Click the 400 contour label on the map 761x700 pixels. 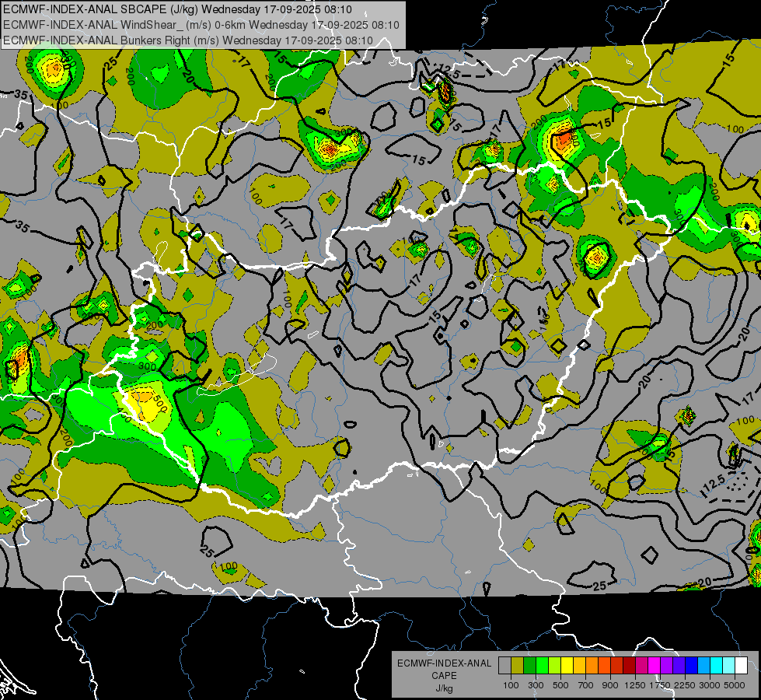pyautogui.click(x=124, y=417)
